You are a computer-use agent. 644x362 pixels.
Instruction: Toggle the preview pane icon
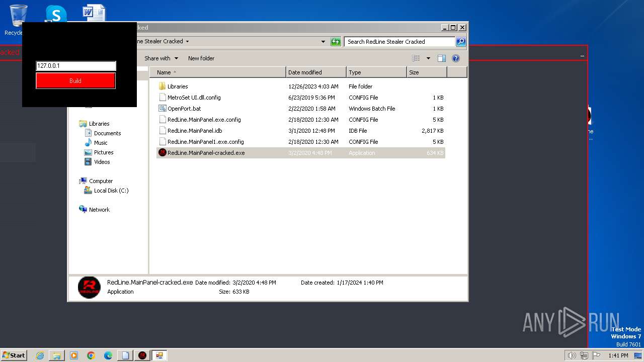point(441,58)
